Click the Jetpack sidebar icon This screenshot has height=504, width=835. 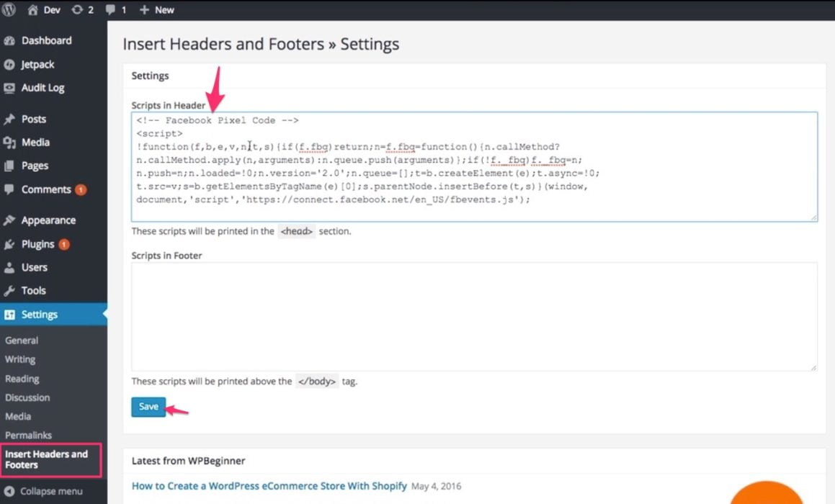pos(9,65)
